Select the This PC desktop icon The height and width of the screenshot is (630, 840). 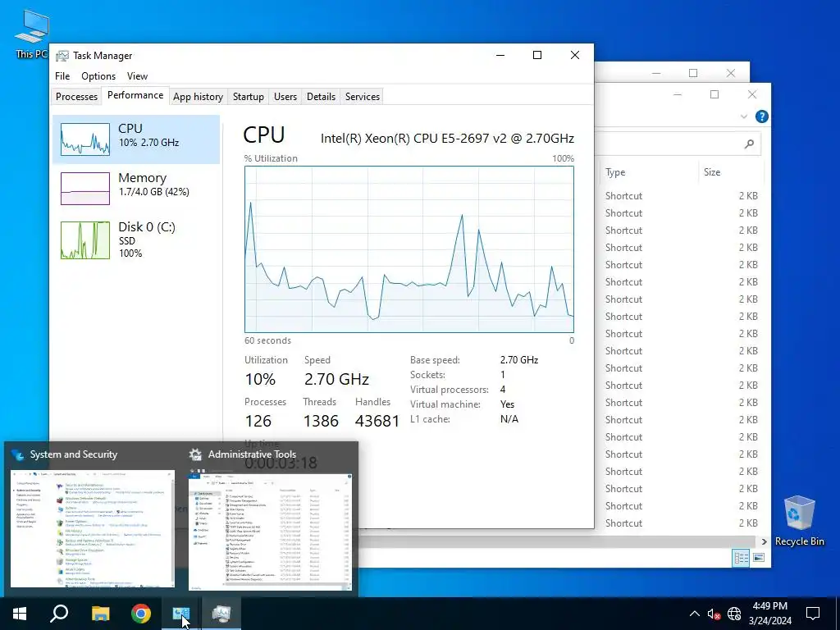click(32, 34)
